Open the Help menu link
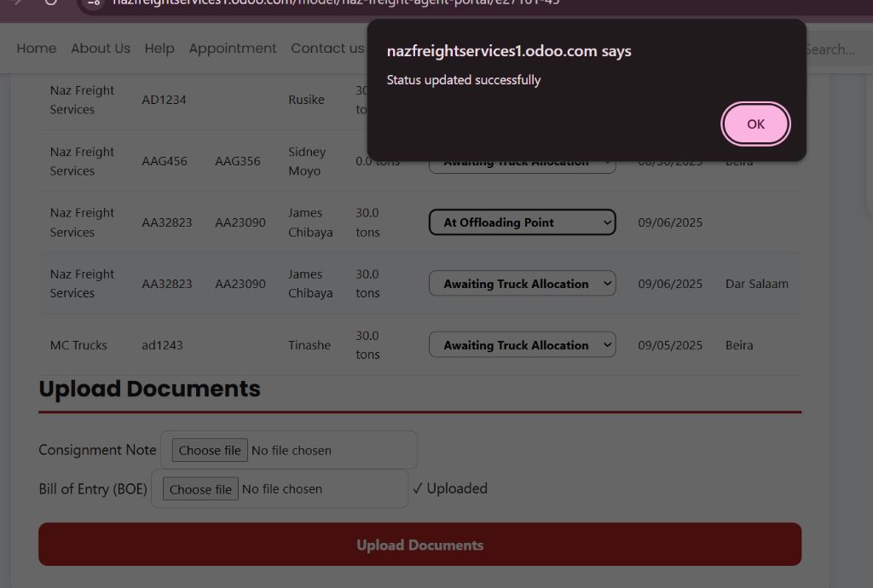 click(159, 49)
